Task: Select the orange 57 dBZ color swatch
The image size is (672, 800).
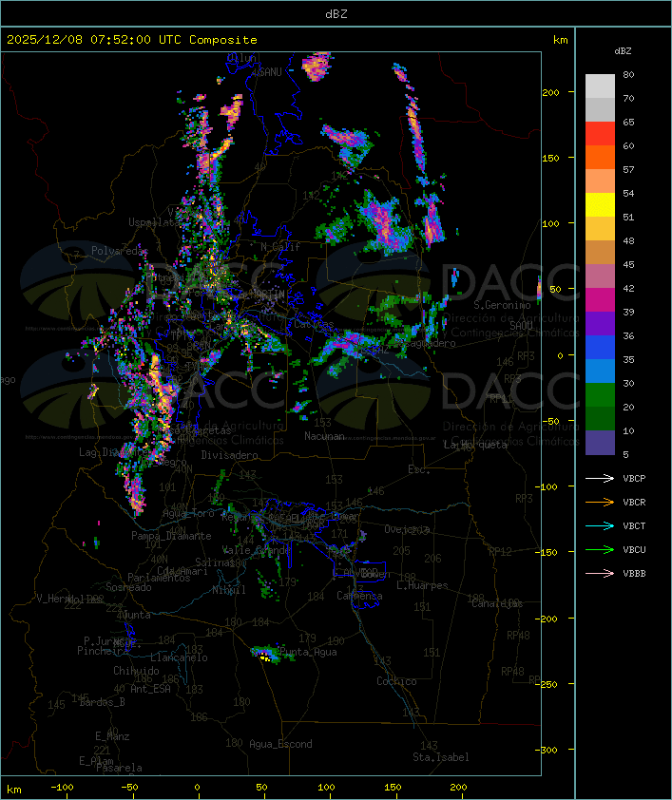Action: [600, 157]
